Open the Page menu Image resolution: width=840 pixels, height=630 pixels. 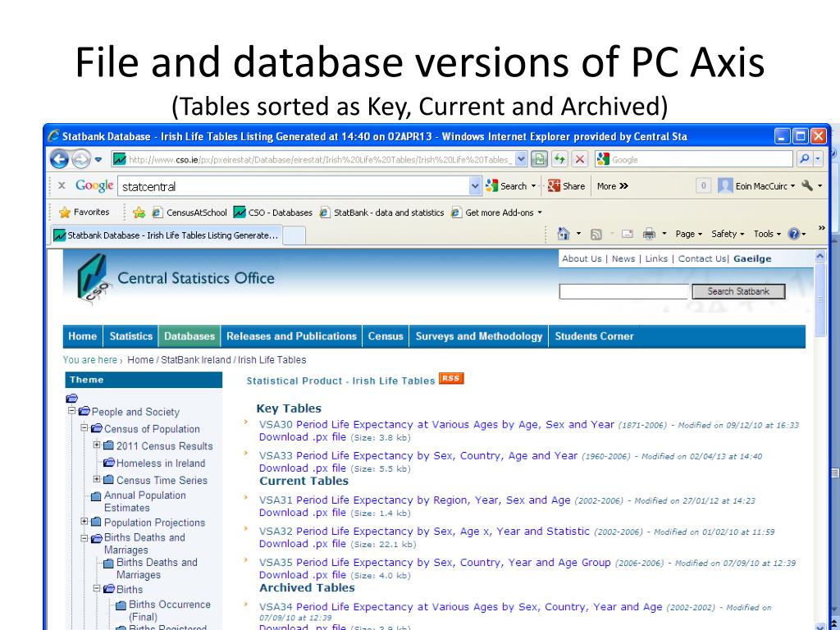pos(688,234)
